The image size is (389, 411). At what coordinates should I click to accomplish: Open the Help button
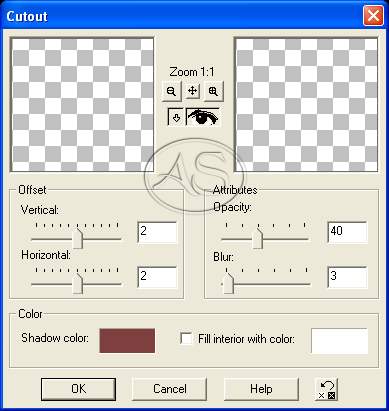(x=261, y=389)
